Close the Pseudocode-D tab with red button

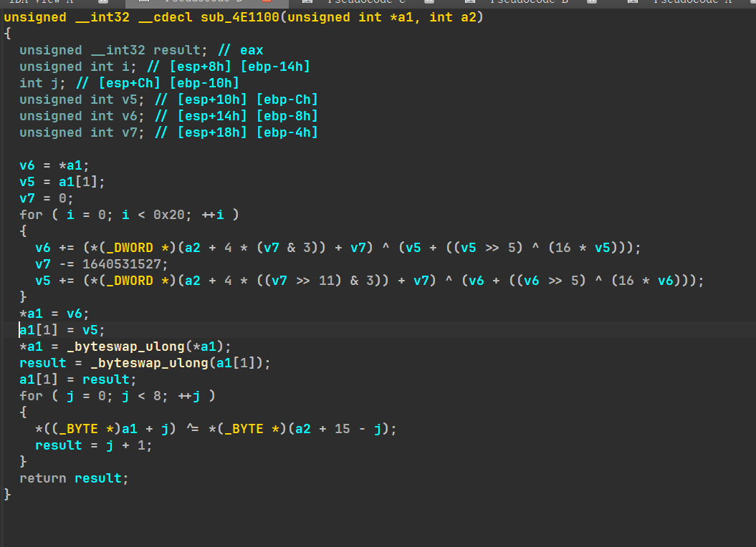point(267,2)
